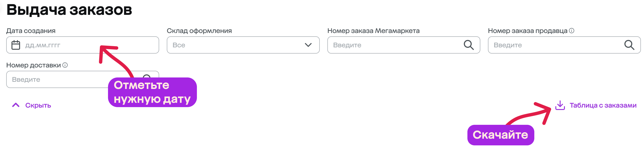Click the purple up-chevron beside Скрыть
This screenshot has width=644, height=148.
[x=16, y=105]
